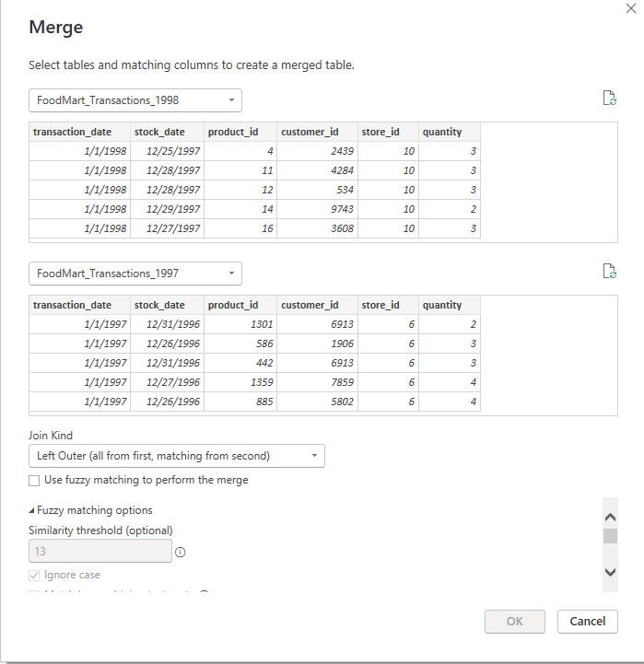
Task: Click the similarity threshold info icon
Action: [x=180, y=552]
